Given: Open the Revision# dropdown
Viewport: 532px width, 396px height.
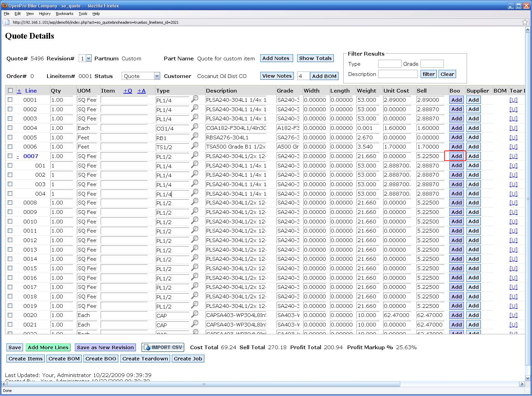Looking at the screenshot, I should [x=85, y=58].
